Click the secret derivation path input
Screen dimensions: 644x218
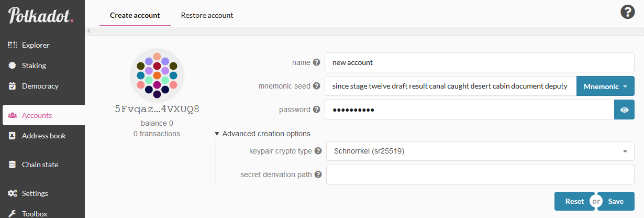480,175
